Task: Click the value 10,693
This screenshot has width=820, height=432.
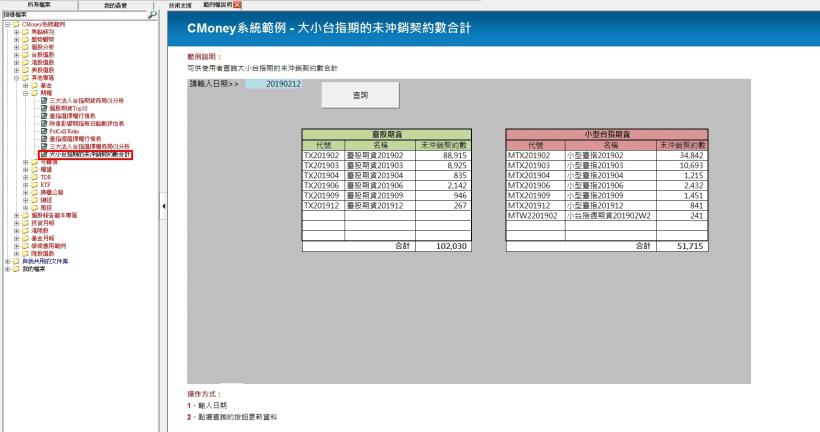Action: click(x=682, y=165)
